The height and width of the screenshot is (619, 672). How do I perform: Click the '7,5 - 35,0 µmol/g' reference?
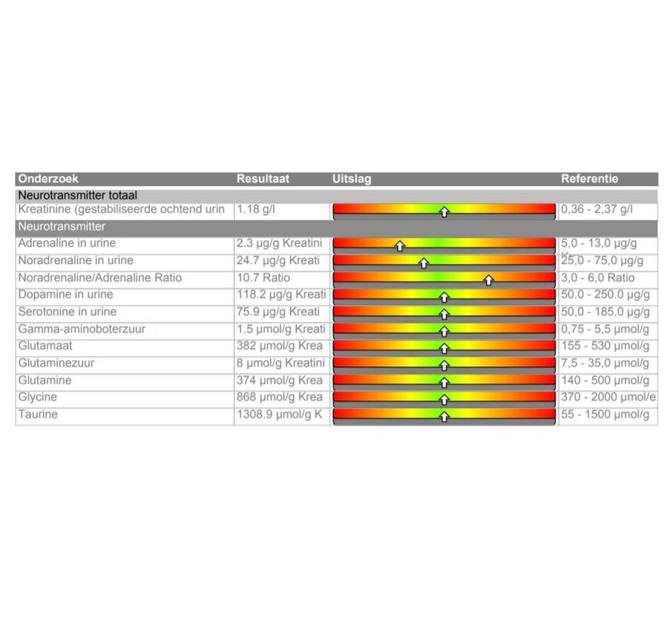[x=605, y=363]
